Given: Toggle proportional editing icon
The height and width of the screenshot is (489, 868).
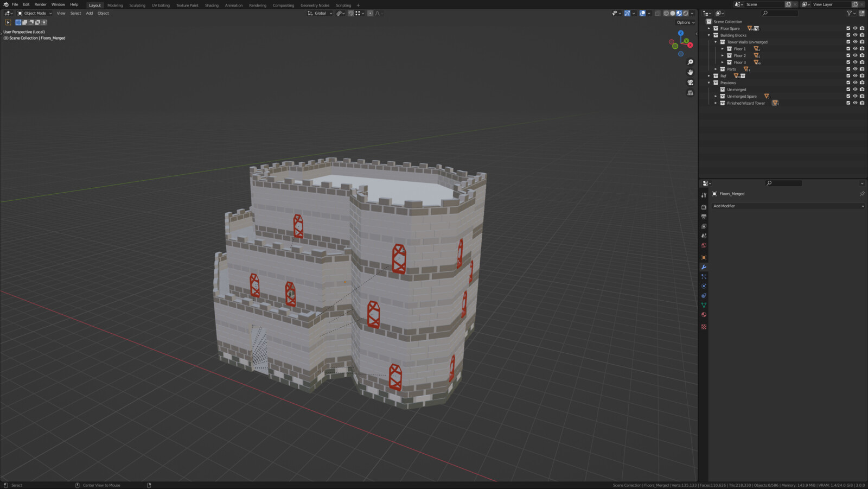Looking at the screenshot, I should point(370,13).
